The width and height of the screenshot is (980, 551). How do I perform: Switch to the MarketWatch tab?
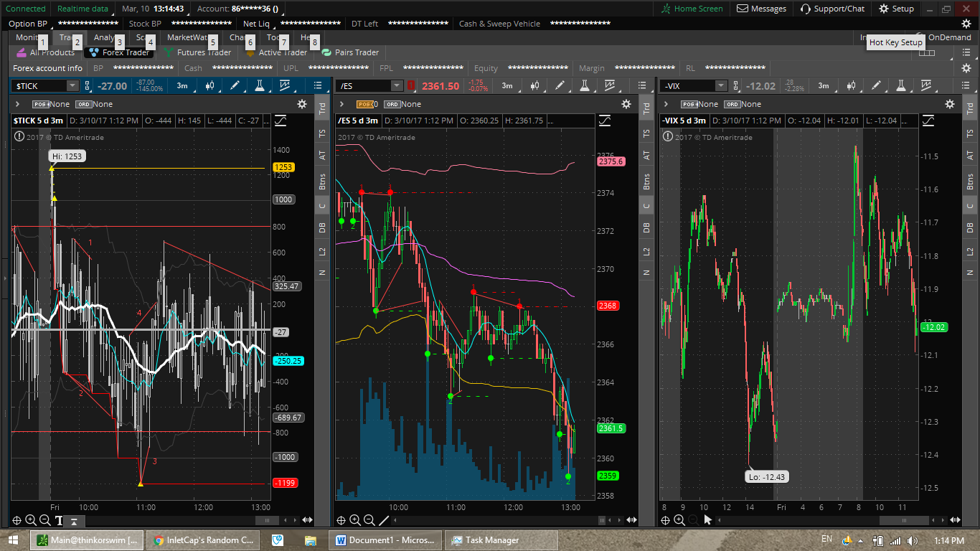190,37
